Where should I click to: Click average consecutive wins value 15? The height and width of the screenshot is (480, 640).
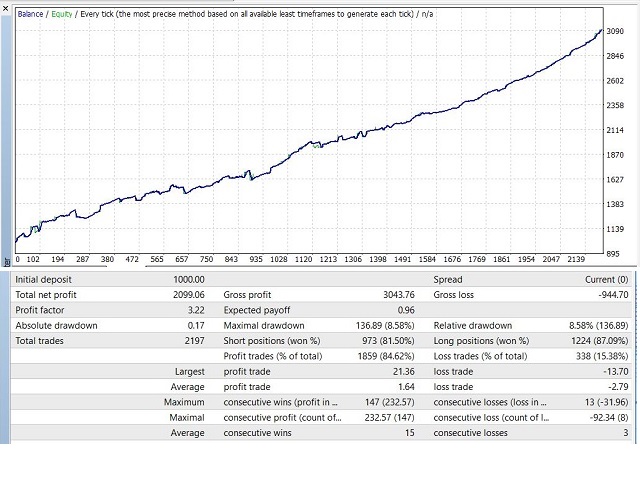coord(410,433)
